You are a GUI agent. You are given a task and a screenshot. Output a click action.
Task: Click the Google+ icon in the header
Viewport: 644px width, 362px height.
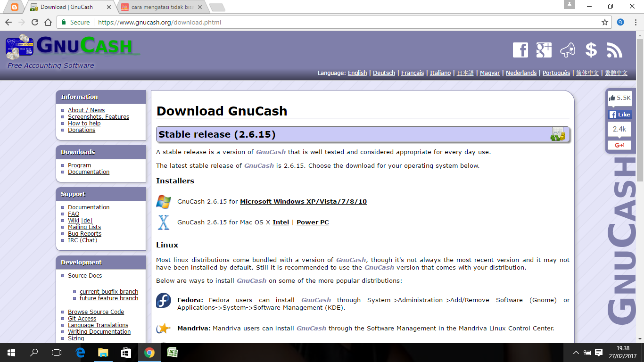point(544,49)
